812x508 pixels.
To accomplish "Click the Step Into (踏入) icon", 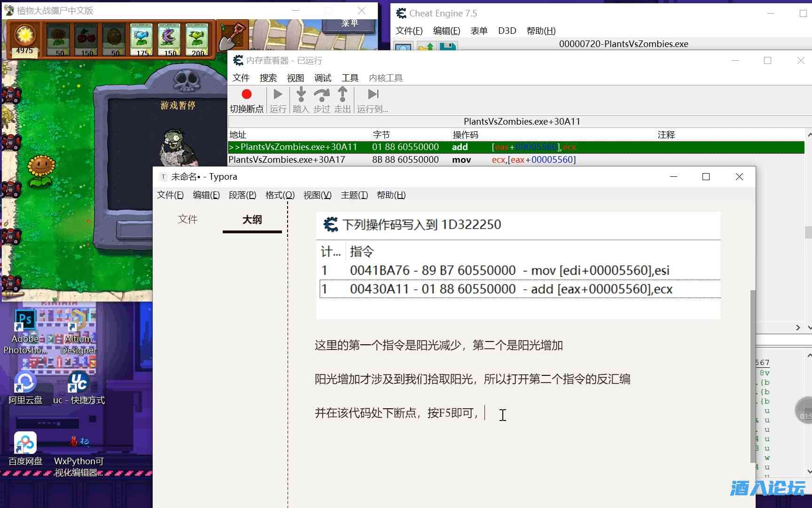I will click(x=301, y=95).
